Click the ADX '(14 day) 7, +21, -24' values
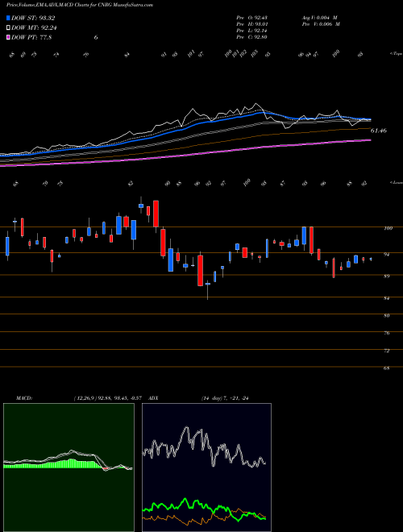This screenshot has width=403, height=532. (x=225, y=398)
